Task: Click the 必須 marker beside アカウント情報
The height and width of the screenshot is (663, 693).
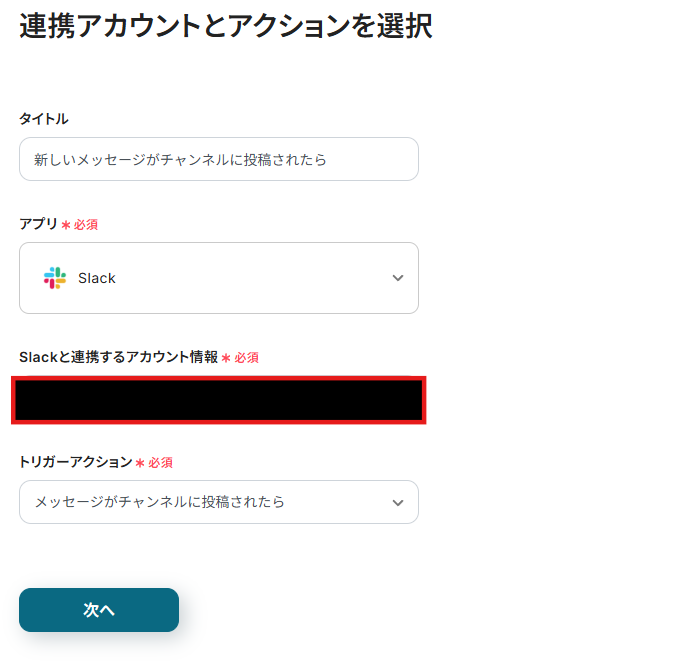Action: pos(246,358)
